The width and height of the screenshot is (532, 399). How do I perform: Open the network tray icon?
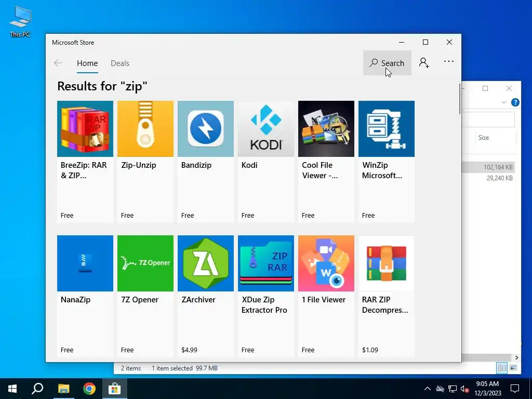point(453,389)
